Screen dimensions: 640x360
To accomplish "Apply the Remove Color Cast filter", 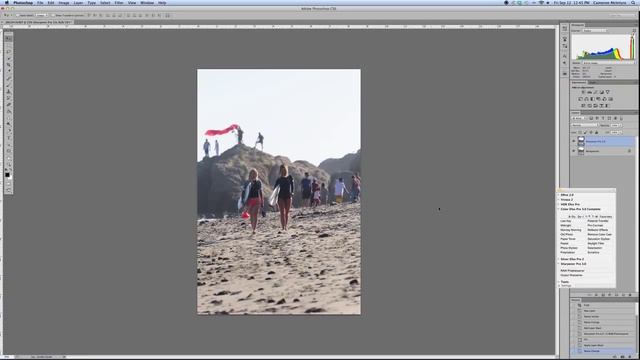I will coord(600,234).
